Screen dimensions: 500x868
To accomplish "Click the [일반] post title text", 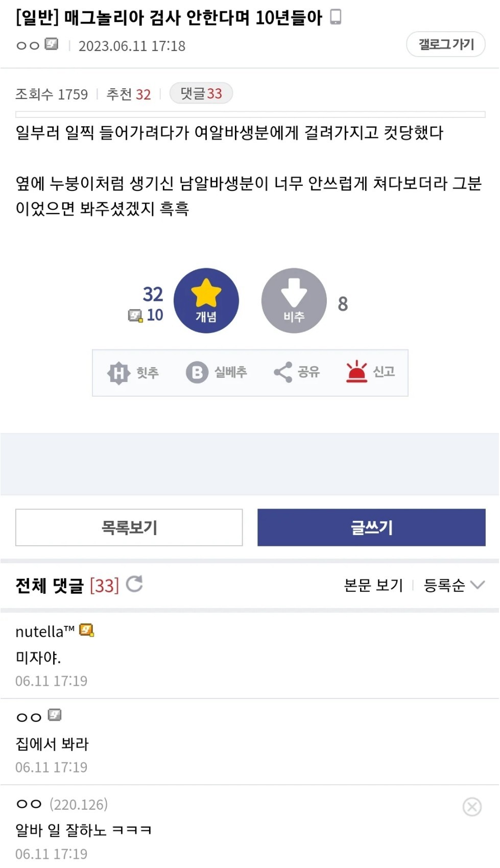I will [169, 18].
